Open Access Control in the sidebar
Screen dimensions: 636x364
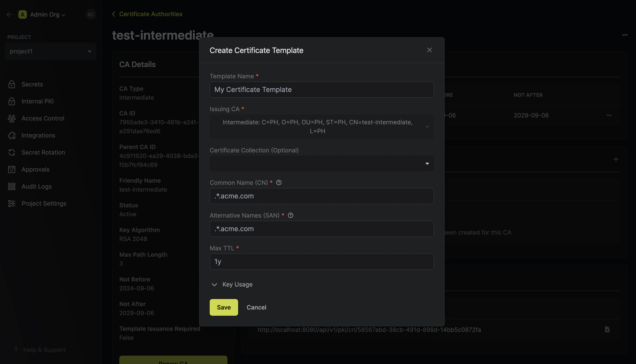pos(43,118)
